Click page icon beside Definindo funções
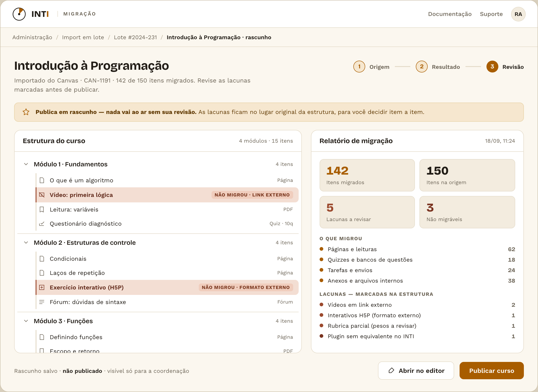The height and width of the screenshot is (392, 538). 42,337
